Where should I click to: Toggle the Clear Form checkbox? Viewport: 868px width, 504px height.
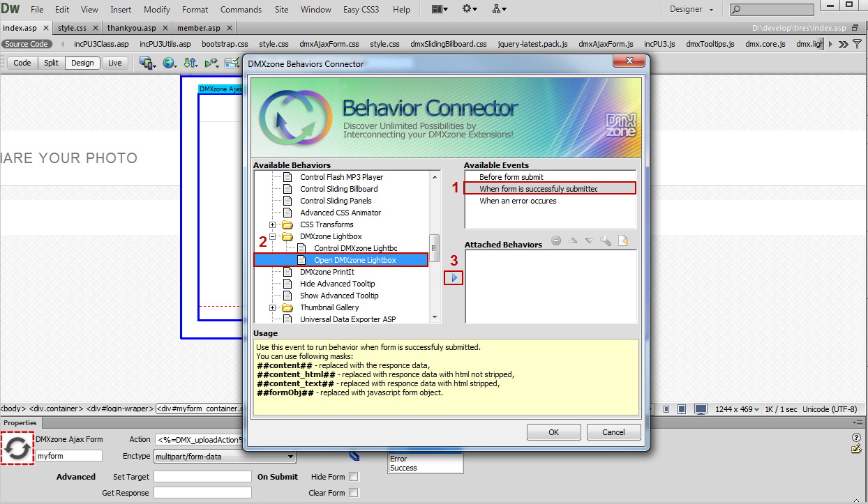point(354,493)
